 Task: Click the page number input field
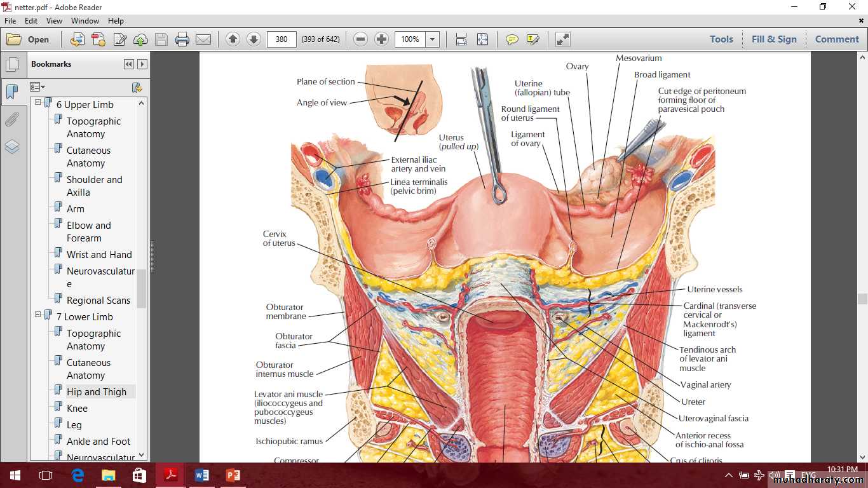[281, 39]
